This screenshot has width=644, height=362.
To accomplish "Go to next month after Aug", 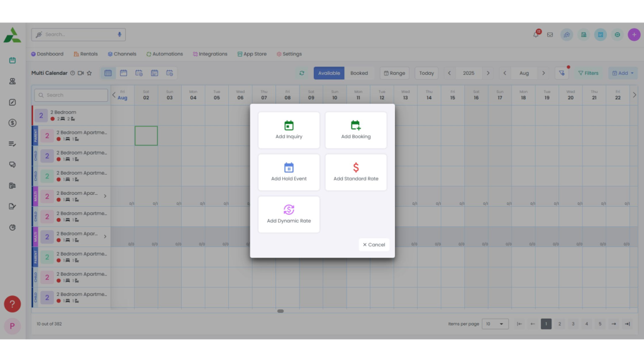I will point(544,73).
